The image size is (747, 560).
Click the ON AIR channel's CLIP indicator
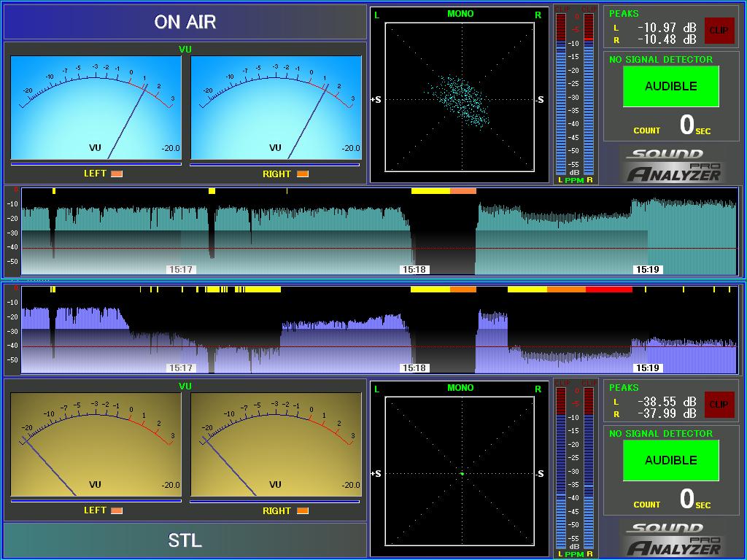point(719,31)
